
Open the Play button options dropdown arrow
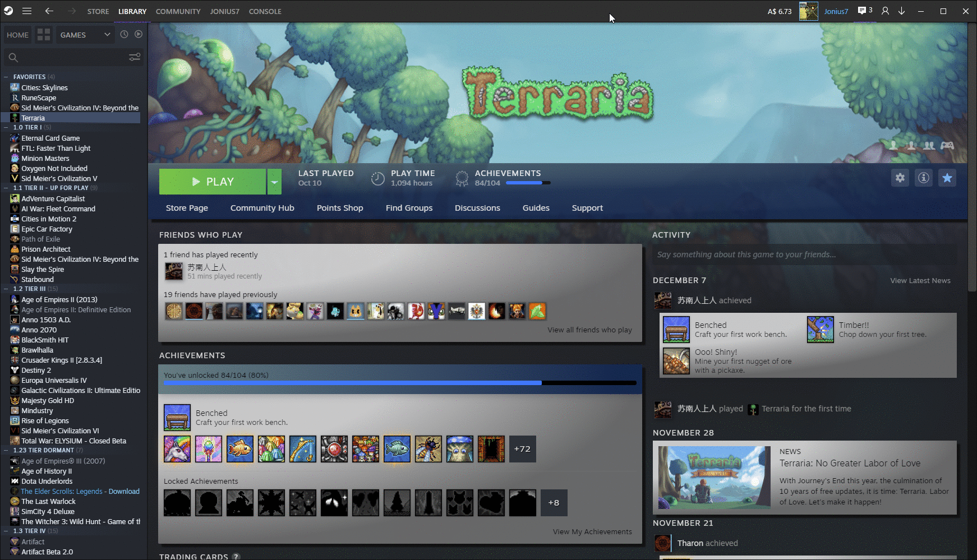tap(274, 182)
